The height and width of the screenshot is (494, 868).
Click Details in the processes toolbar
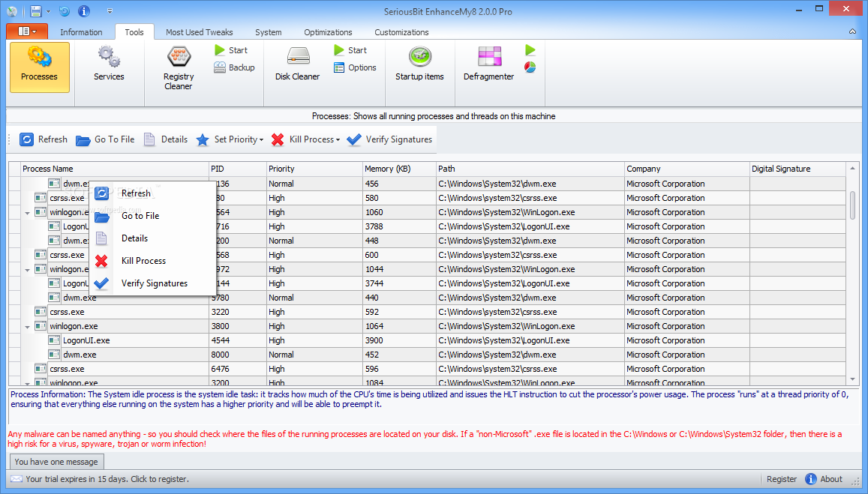tap(166, 139)
